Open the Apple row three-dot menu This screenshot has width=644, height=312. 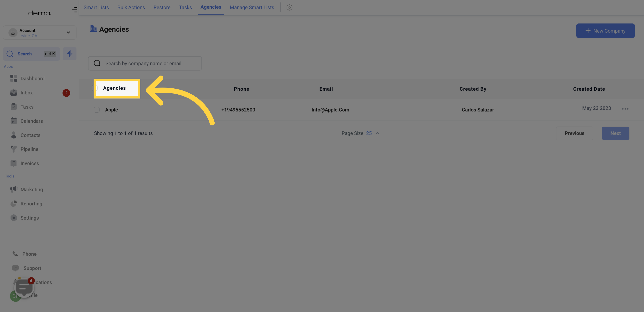pyautogui.click(x=625, y=109)
